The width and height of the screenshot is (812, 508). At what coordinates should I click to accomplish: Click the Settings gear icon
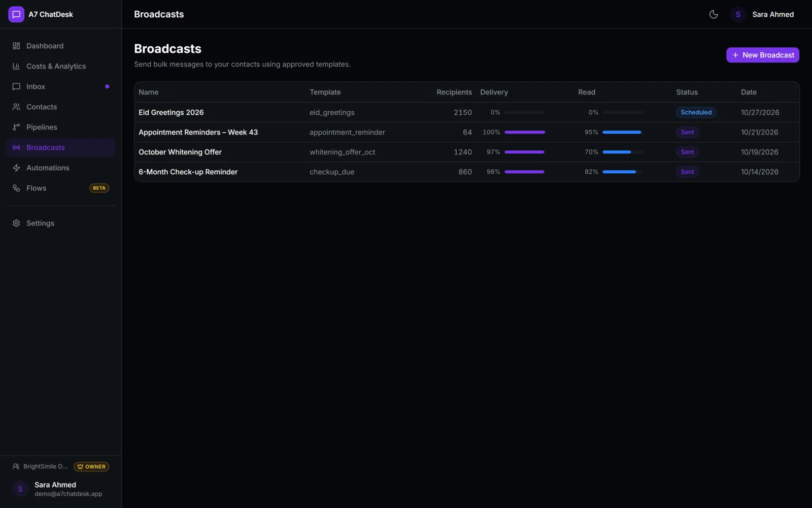[x=16, y=223]
